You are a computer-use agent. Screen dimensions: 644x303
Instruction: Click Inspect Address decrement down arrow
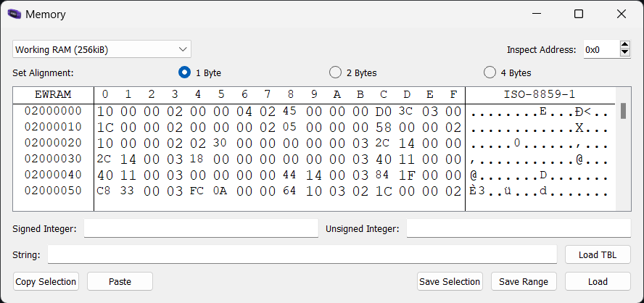pos(625,53)
